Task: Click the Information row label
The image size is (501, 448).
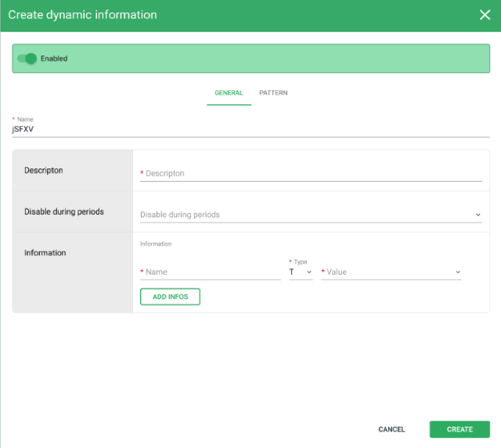Action: tap(45, 253)
